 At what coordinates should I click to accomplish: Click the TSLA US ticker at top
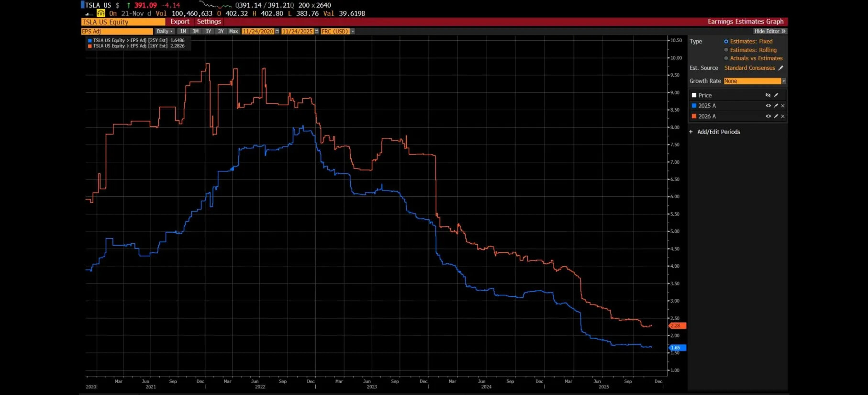click(x=98, y=5)
